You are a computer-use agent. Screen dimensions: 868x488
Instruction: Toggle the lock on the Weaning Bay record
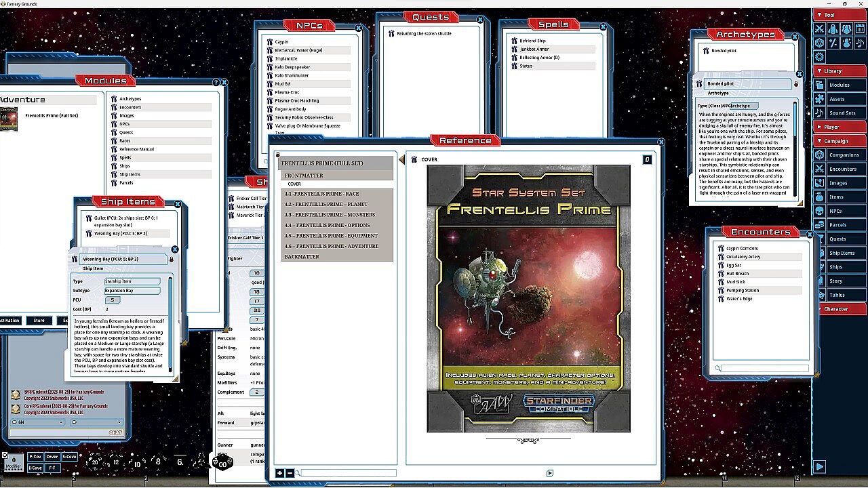click(172, 259)
